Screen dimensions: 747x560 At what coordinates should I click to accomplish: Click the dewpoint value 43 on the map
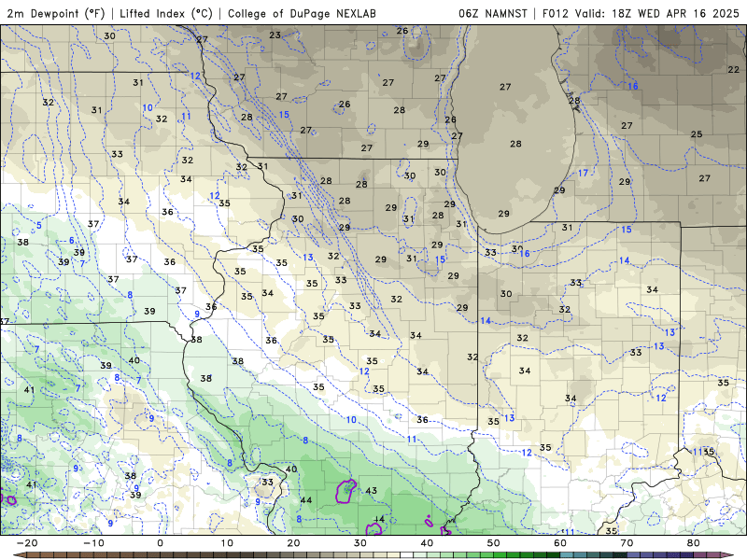[371, 491]
